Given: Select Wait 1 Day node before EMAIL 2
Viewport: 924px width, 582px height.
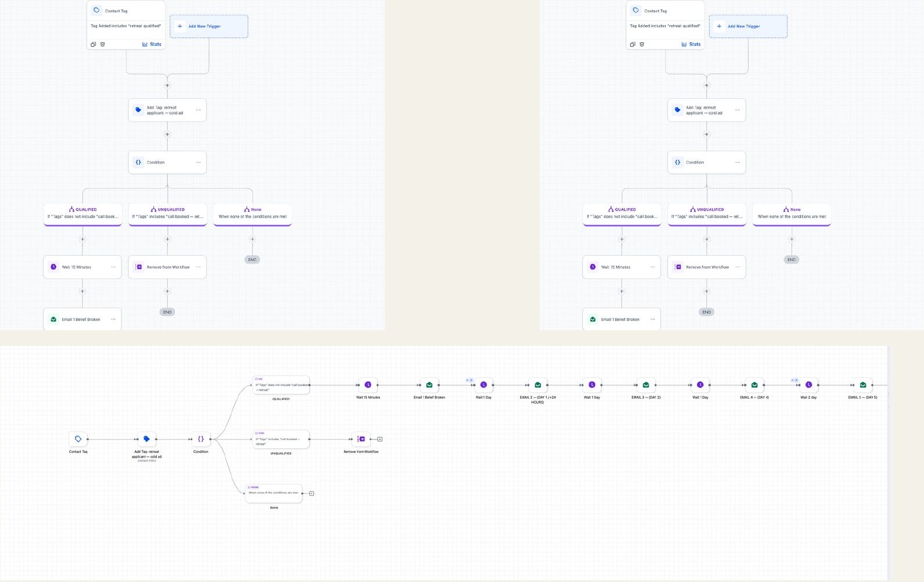Looking at the screenshot, I should [484, 385].
